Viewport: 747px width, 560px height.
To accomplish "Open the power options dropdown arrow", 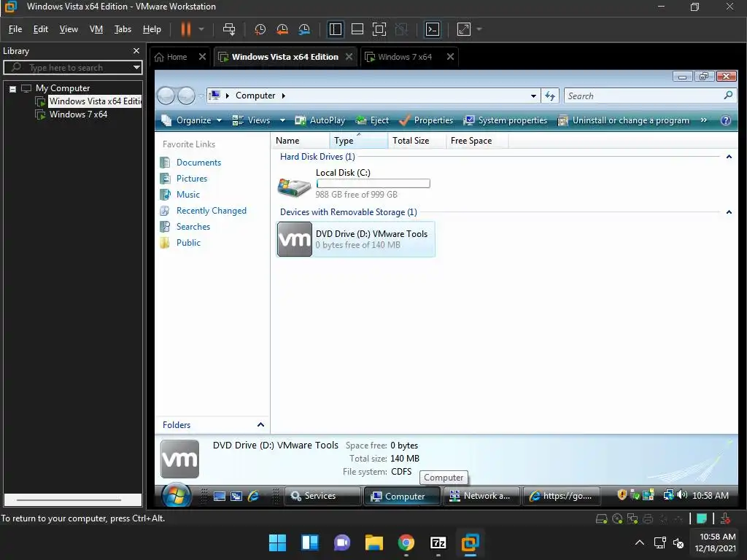I will coord(201,29).
